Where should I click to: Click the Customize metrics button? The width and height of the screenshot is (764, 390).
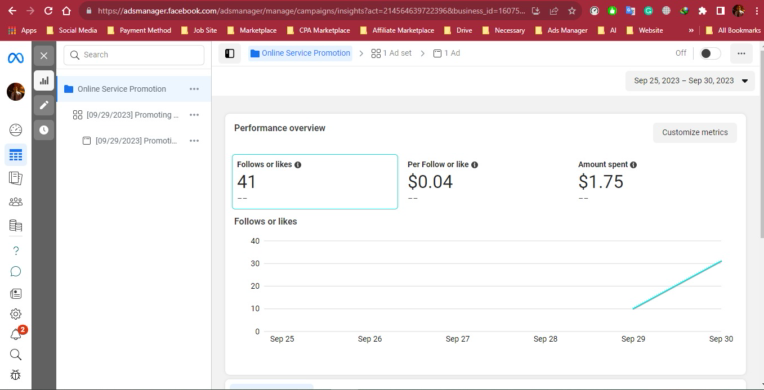click(695, 133)
